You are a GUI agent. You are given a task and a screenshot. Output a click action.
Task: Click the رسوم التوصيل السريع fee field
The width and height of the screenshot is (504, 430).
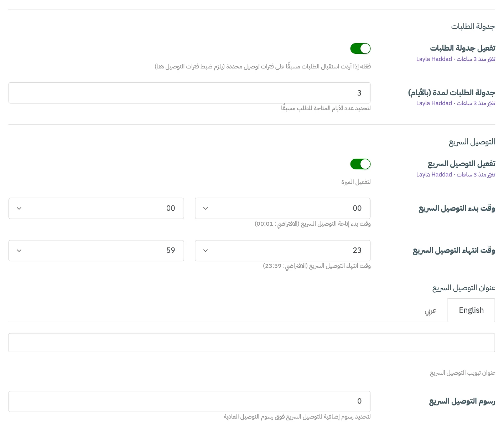(189, 401)
